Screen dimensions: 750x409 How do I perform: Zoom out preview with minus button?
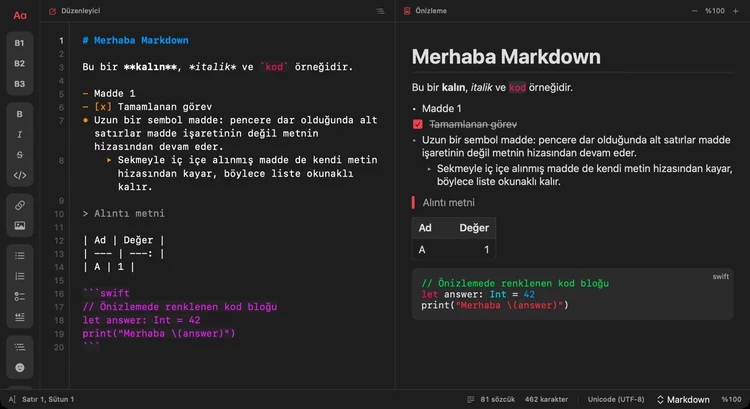coord(695,11)
